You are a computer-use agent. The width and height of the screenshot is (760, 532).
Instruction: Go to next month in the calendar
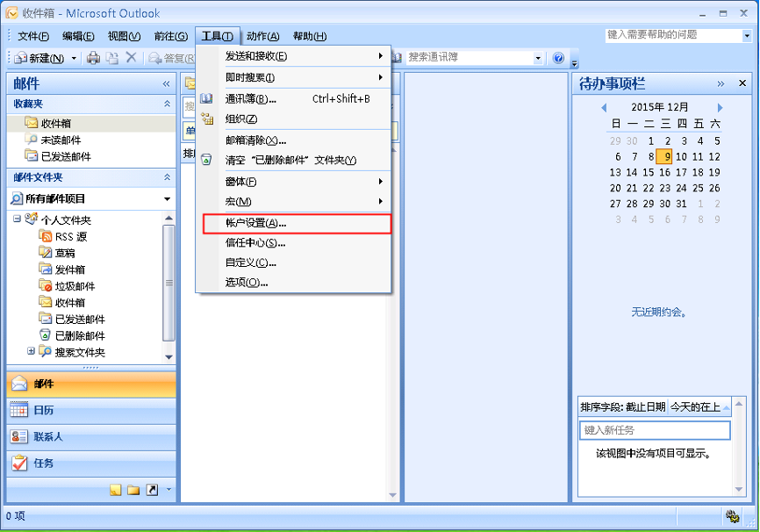pyautogui.click(x=721, y=107)
